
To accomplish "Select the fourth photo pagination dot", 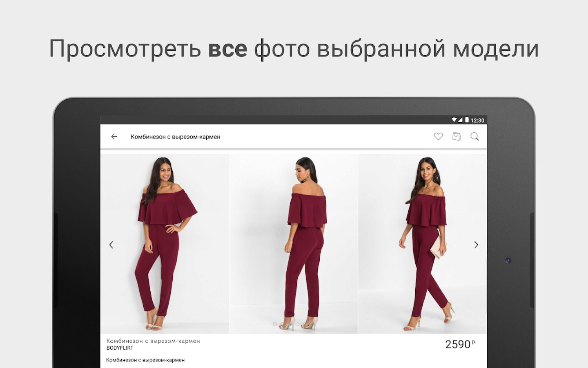I will [298, 324].
